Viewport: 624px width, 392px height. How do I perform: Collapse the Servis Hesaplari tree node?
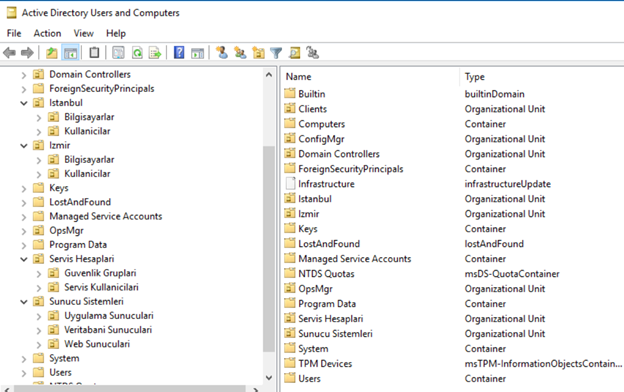pos(24,259)
